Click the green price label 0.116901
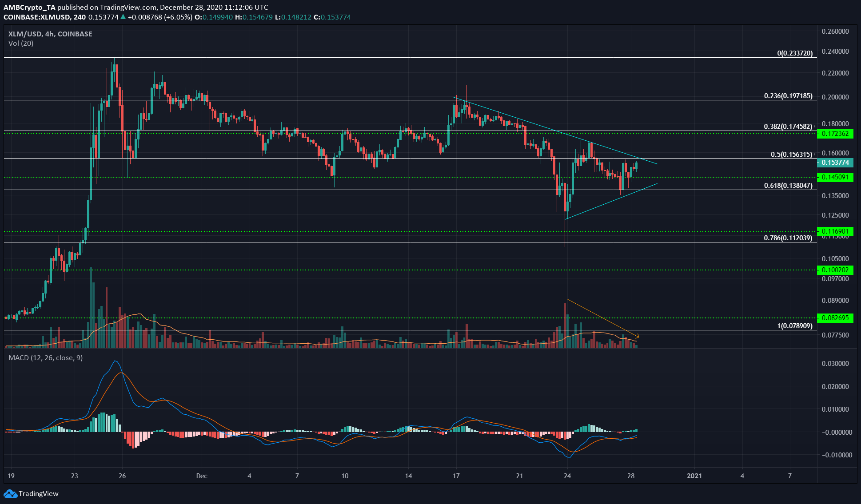861x504 pixels. point(835,231)
